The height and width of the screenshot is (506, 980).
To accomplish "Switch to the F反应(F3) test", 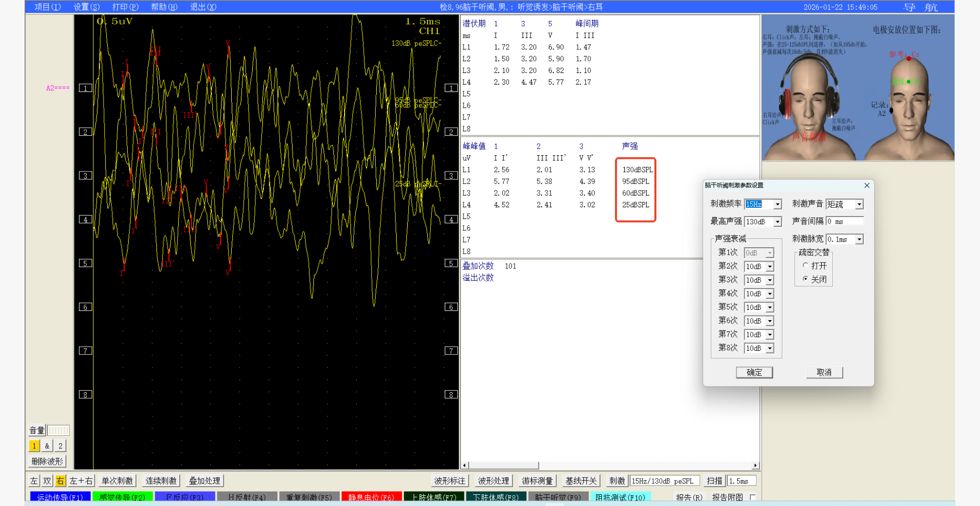I will click(x=184, y=497).
